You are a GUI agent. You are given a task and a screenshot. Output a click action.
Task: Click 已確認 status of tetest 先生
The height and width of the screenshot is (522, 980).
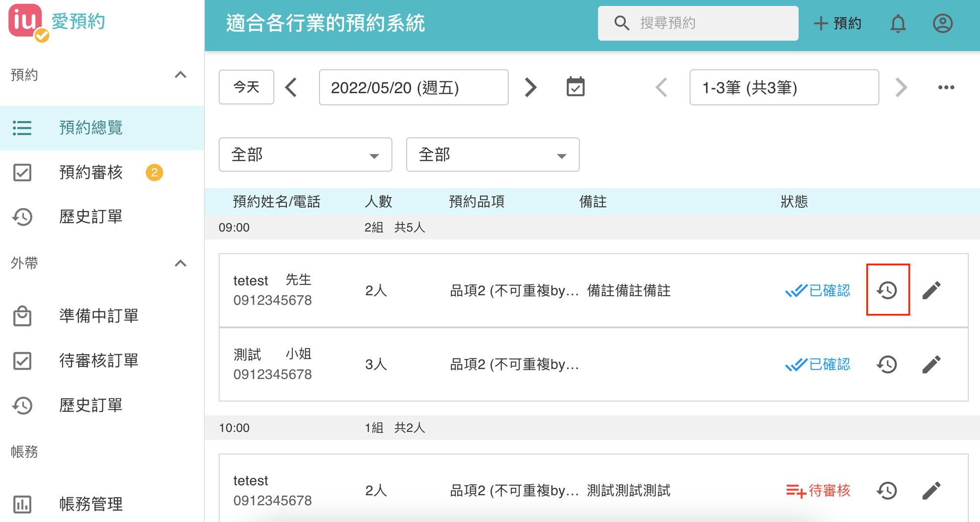pyautogui.click(x=818, y=290)
